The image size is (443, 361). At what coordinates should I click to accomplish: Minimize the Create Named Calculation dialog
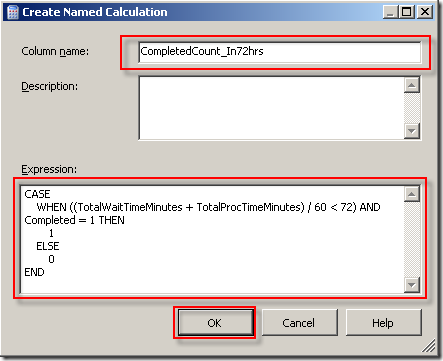[x=390, y=12]
